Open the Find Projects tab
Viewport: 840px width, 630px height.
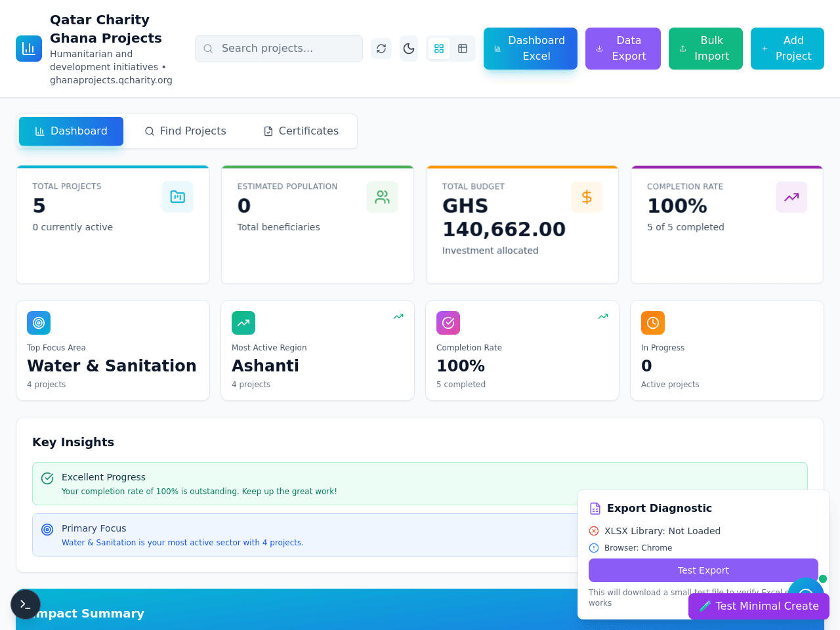(x=185, y=131)
